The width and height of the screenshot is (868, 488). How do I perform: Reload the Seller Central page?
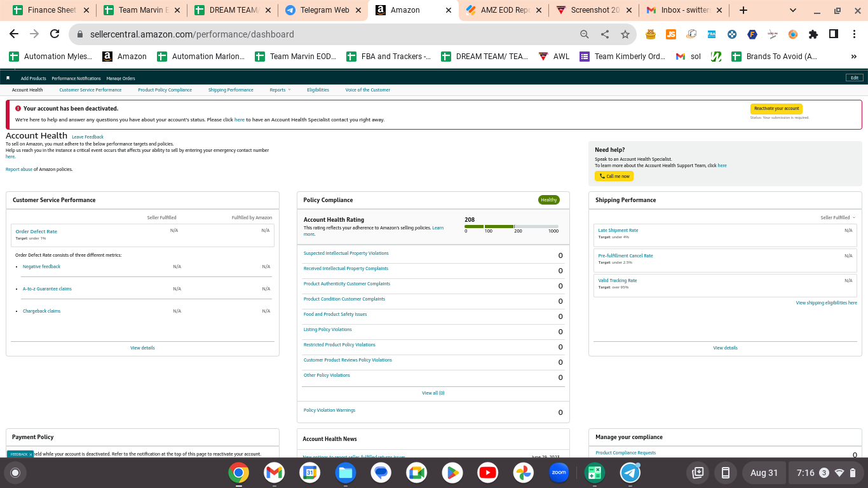55,34
